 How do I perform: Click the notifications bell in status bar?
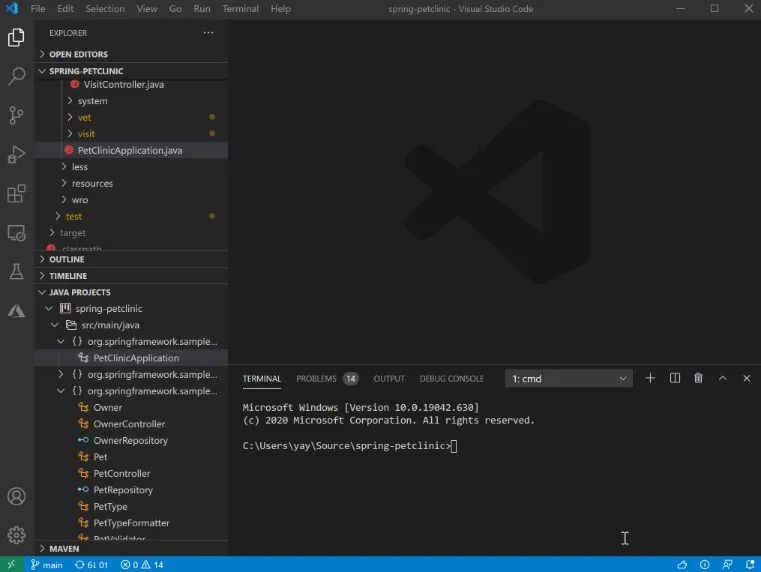pos(750,565)
